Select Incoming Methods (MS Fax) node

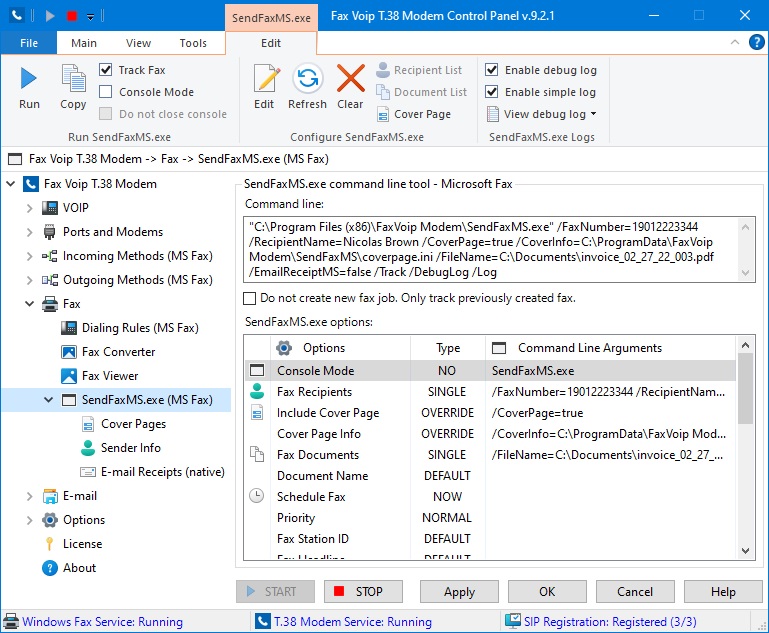click(137, 256)
